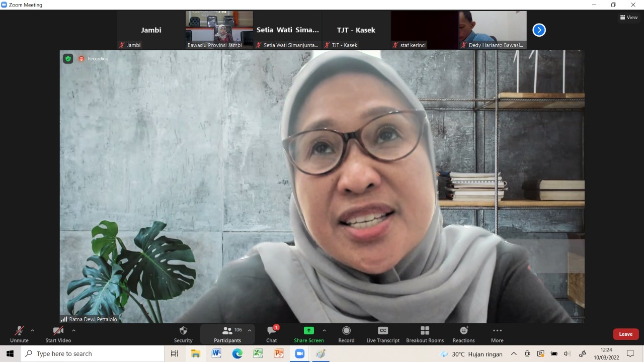The image size is (644, 362).
Task: Open the Participants panel
Action: click(x=227, y=334)
